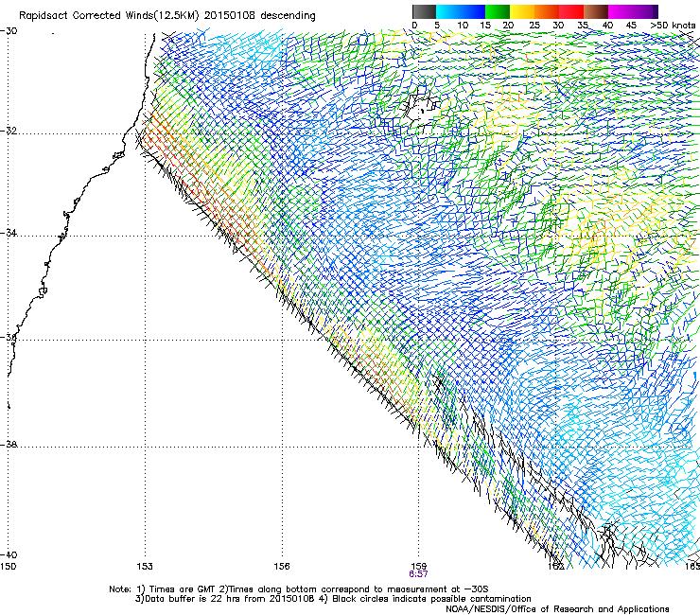Click the red 30-35 knots legend segment

(571, 11)
